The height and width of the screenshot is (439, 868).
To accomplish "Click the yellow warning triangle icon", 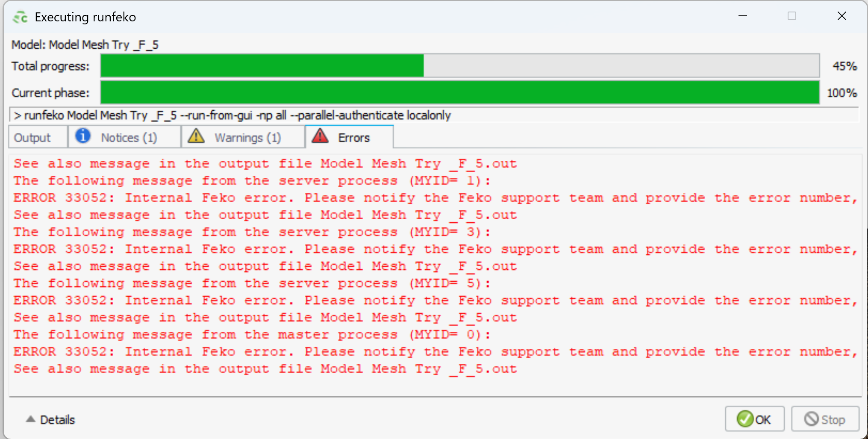I will pyautogui.click(x=196, y=136).
